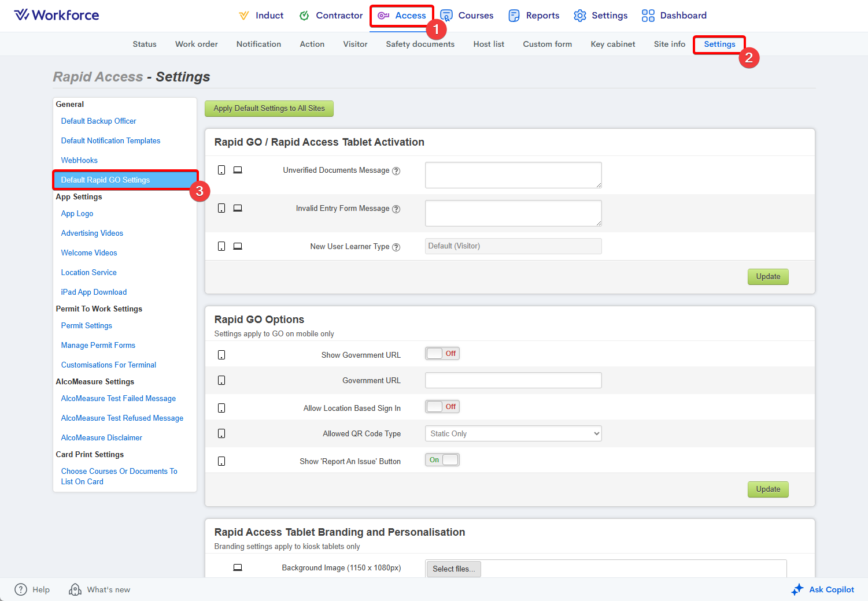Click help icon next to New User Learner Type
Image resolution: width=868 pixels, height=601 pixels.
(x=396, y=247)
